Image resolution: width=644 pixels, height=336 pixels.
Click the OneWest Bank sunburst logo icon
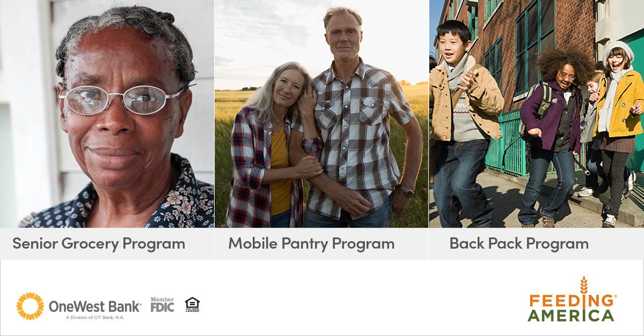(x=30, y=306)
